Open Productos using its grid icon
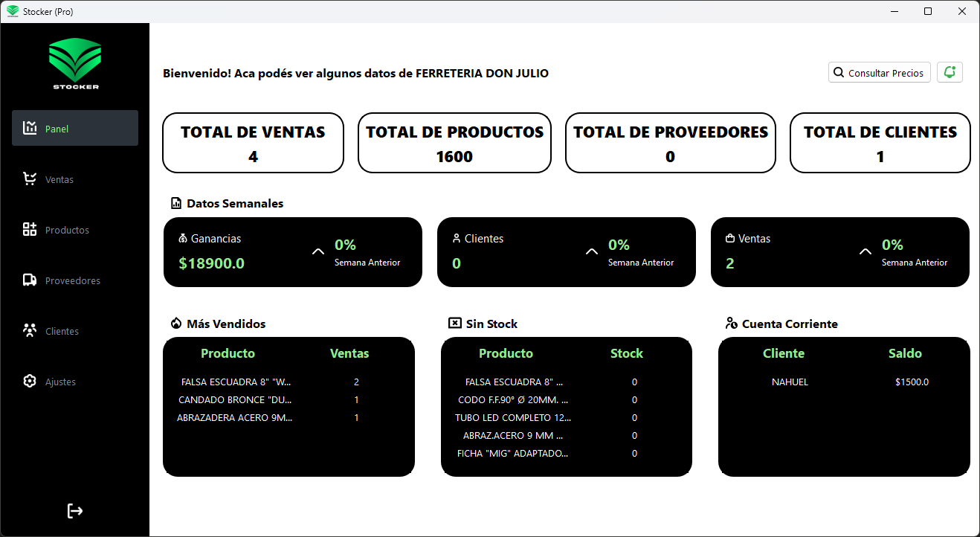The image size is (980, 537). 29,229
